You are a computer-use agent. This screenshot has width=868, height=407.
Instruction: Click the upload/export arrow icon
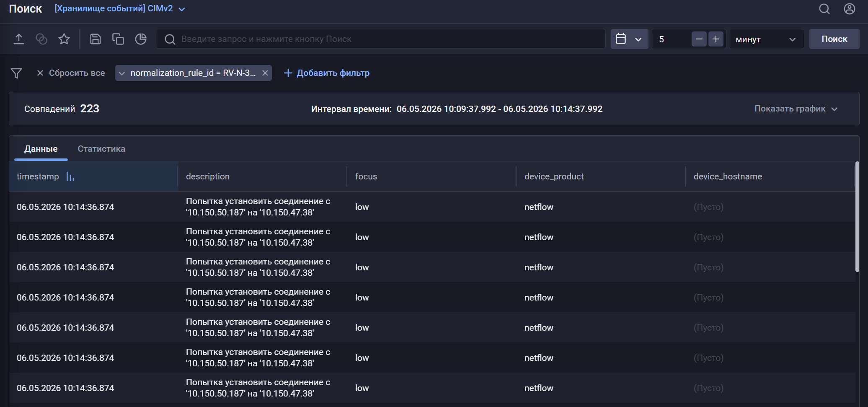click(x=19, y=39)
